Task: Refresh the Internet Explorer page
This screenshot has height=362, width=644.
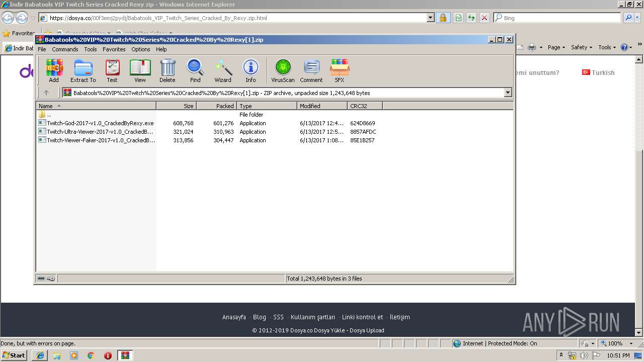Action: click(471, 18)
